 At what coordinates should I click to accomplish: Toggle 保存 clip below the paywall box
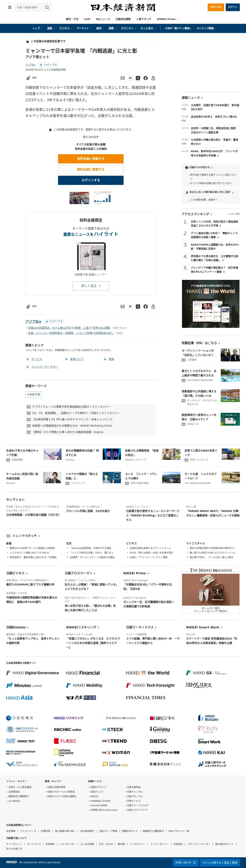click(32, 306)
